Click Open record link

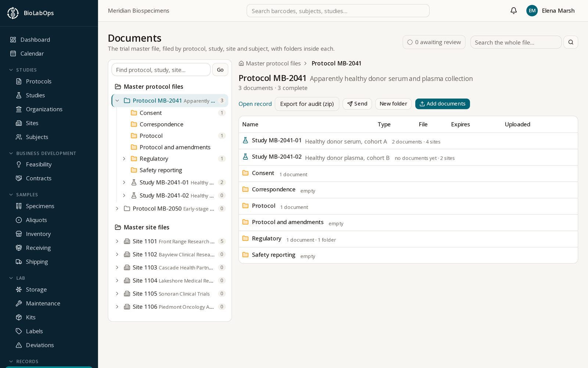click(255, 104)
